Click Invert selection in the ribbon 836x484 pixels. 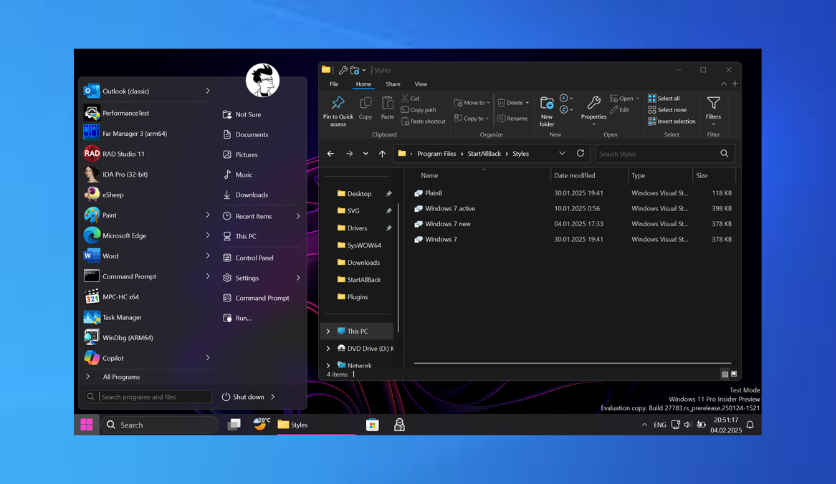(x=672, y=121)
